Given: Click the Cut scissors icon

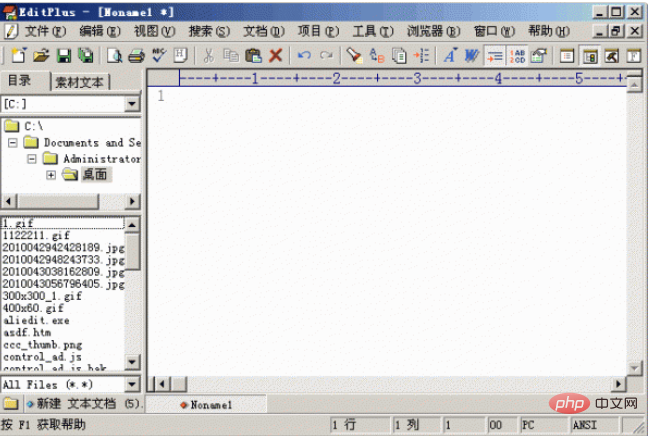Looking at the screenshot, I should (x=209, y=55).
